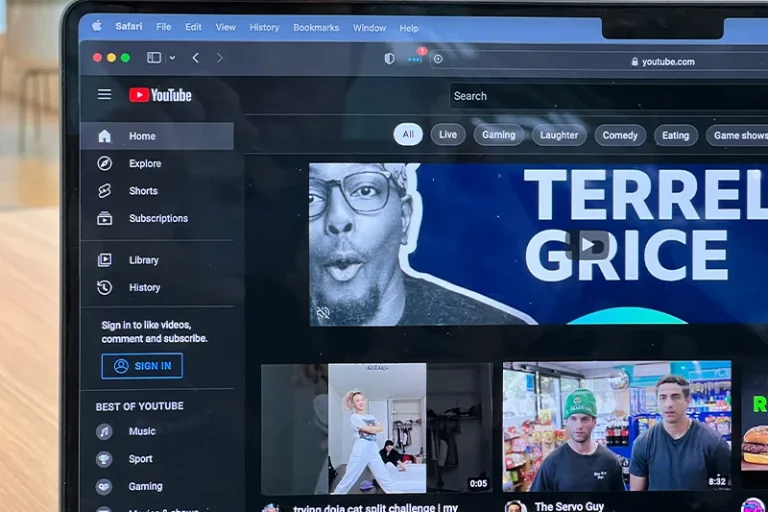The height and width of the screenshot is (512, 768).
Task: Open the dancing girl video thumbnail
Action: click(377, 428)
